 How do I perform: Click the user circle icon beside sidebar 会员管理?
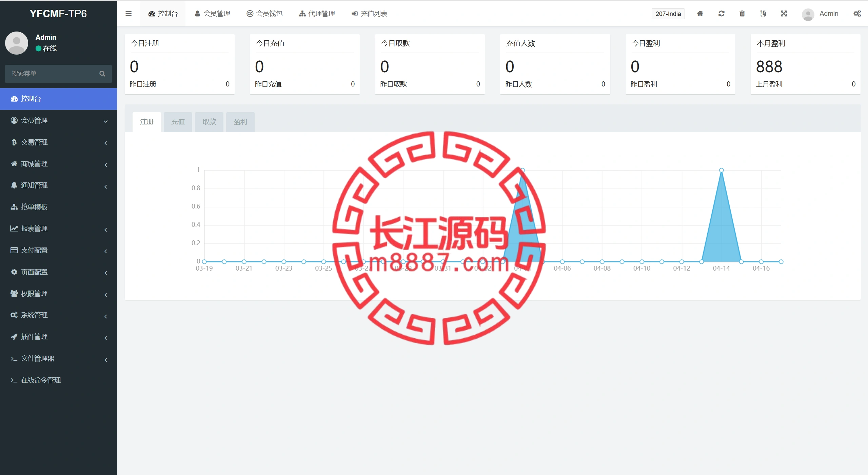tap(14, 120)
